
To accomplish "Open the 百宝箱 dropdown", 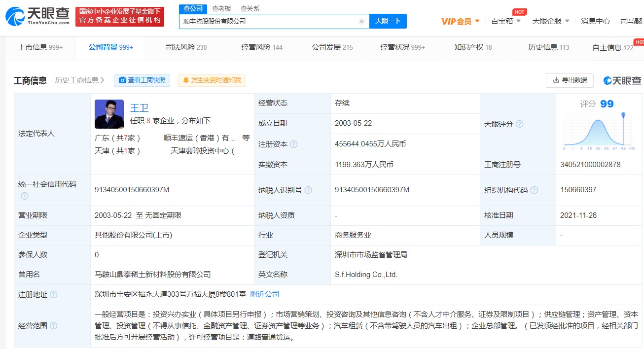I will [x=506, y=21].
